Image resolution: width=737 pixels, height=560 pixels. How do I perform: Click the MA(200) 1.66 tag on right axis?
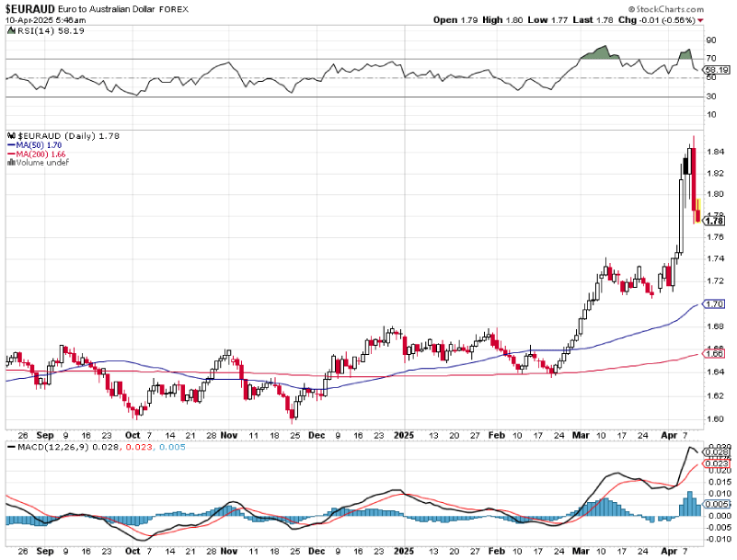(715, 353)
